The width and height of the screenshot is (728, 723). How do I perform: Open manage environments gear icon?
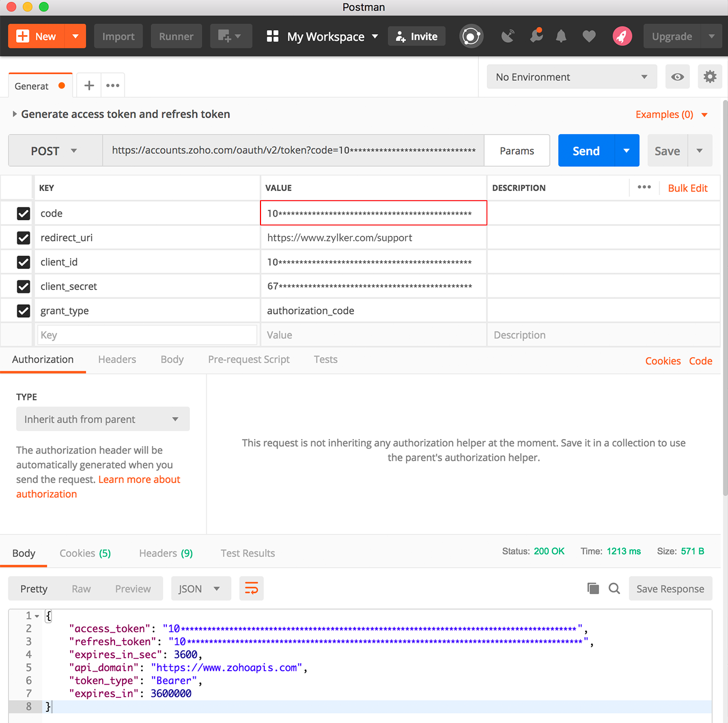[x=710, y=77]
